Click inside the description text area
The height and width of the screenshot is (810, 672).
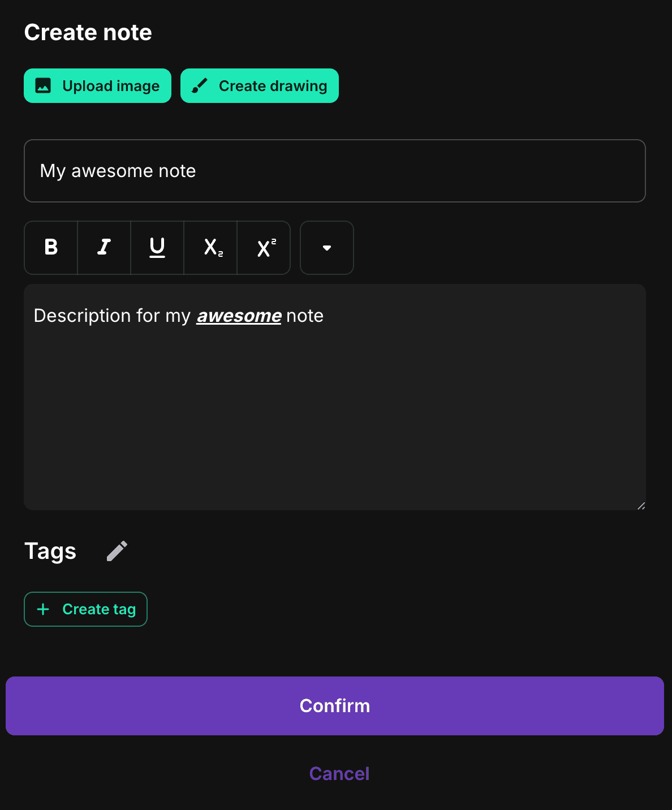pos(335,397)
